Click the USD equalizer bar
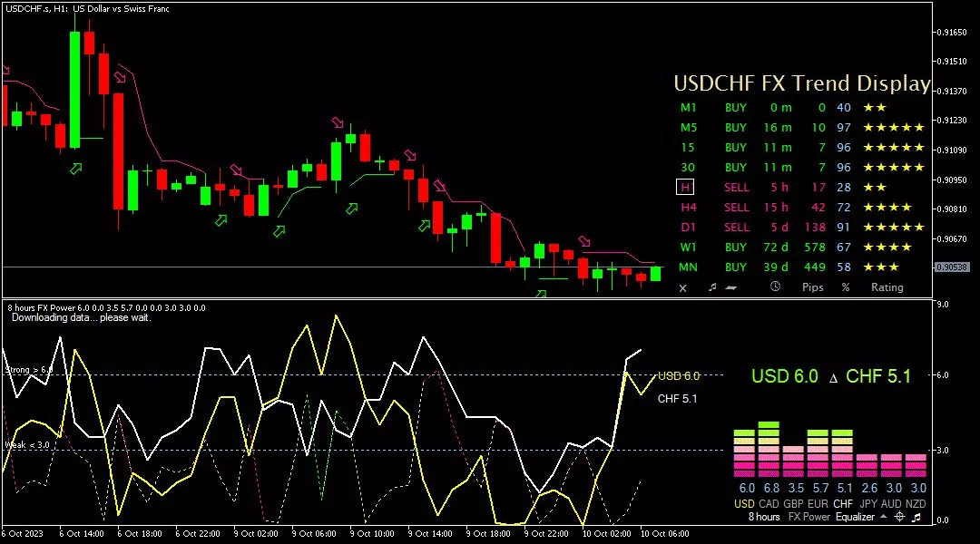This screenshot has width=980, height=544. pyautogui.click(x=744, y=453)
